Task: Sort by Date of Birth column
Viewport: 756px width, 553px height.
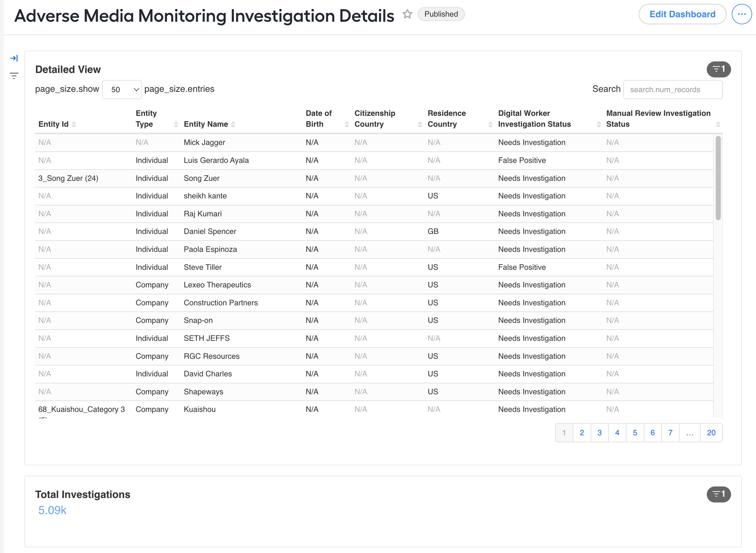Action: (x=347, y=124)
